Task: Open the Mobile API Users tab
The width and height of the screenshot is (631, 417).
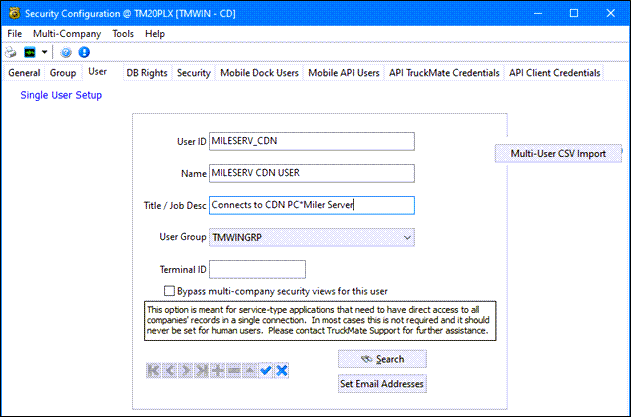Action: (344, 73)
